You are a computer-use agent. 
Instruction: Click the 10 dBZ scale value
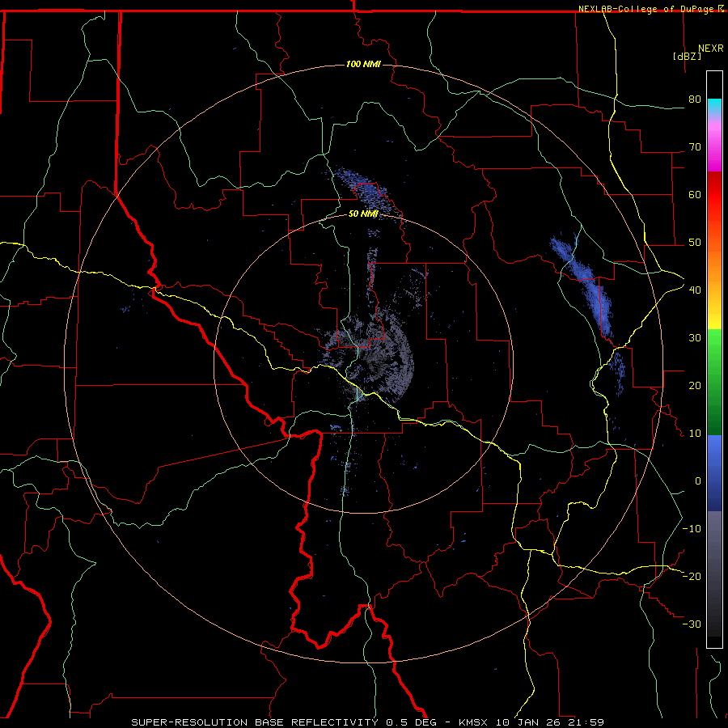[695, 434]
